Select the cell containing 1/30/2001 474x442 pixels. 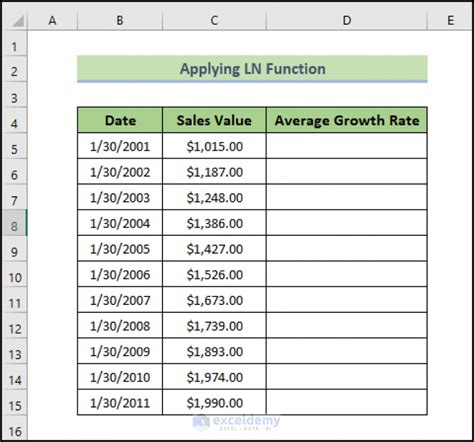point(120,146)
